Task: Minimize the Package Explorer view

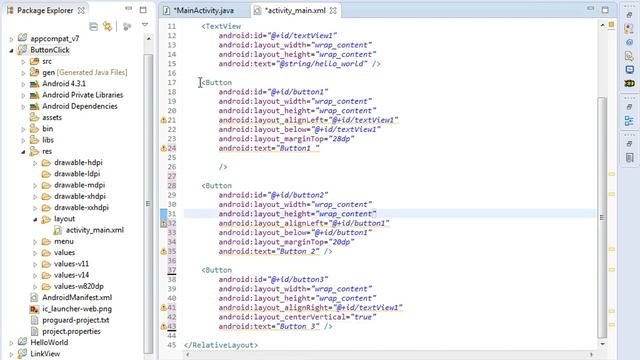Action: click(x=129, y=9)
